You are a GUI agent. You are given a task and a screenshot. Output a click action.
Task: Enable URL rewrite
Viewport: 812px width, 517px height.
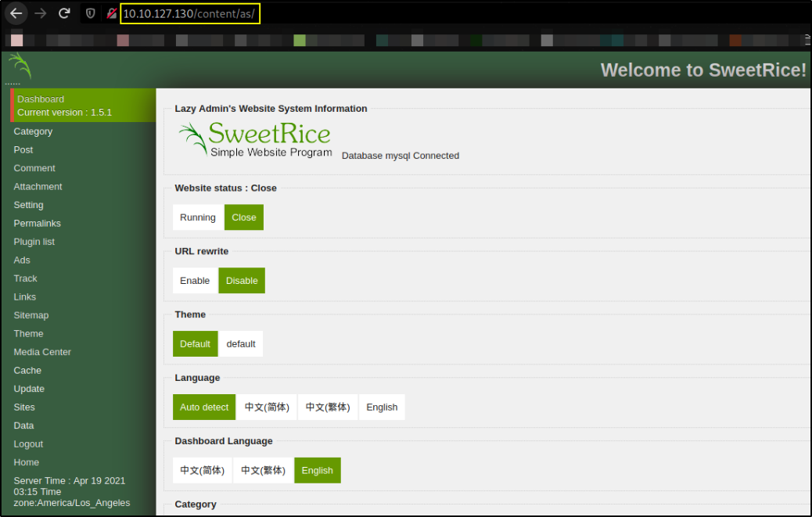coord(195,281)
